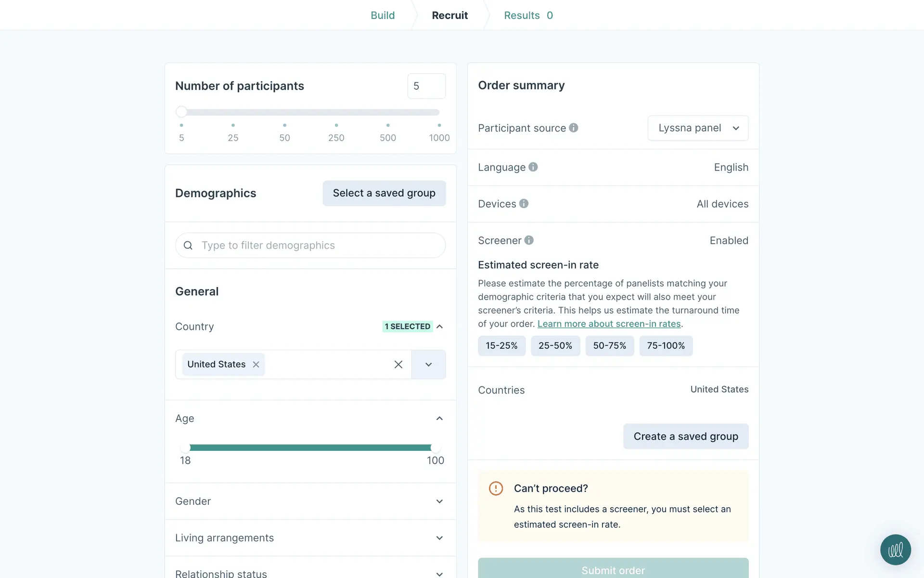This screenshot has width=924, height=578.
Task: Click info icon next to Participant source
Action: coord(573,128)
